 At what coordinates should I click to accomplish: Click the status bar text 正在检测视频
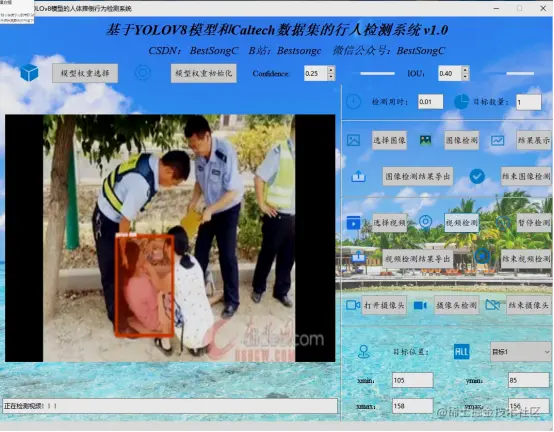click(30, 406)
